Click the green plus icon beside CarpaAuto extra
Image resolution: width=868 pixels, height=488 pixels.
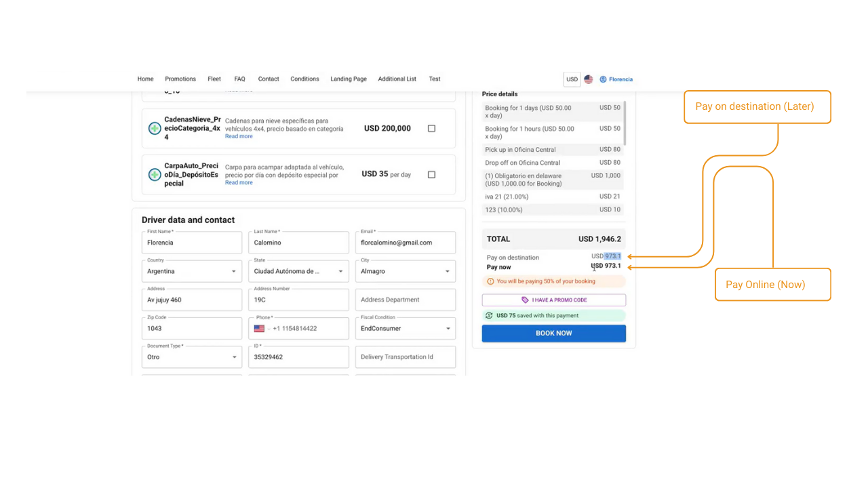pos(155,175)
